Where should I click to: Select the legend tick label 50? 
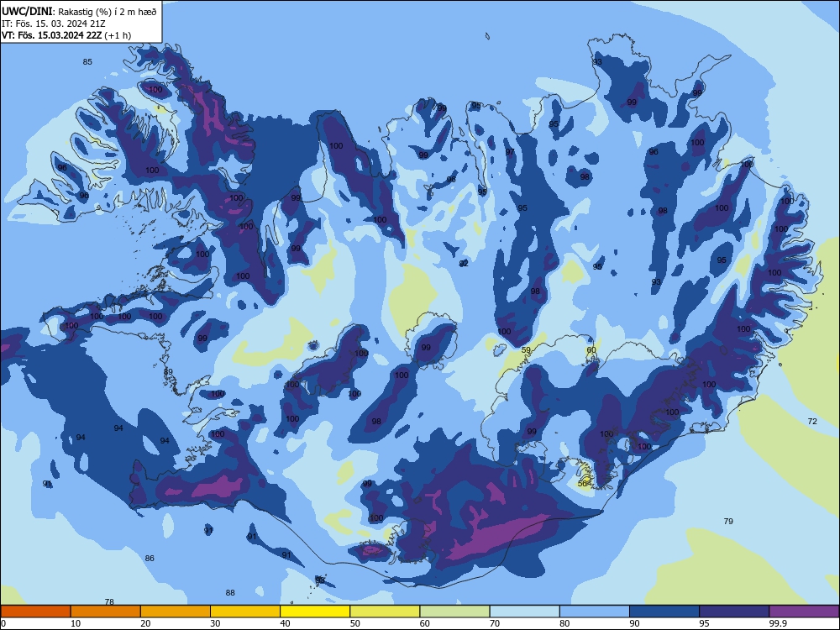(x=355, y=623)
